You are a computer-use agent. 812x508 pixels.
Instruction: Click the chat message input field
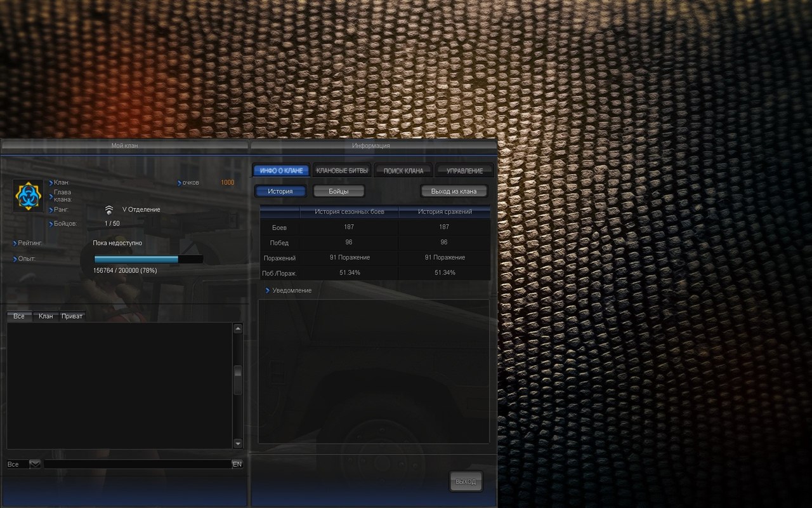[x=137, y=464]
